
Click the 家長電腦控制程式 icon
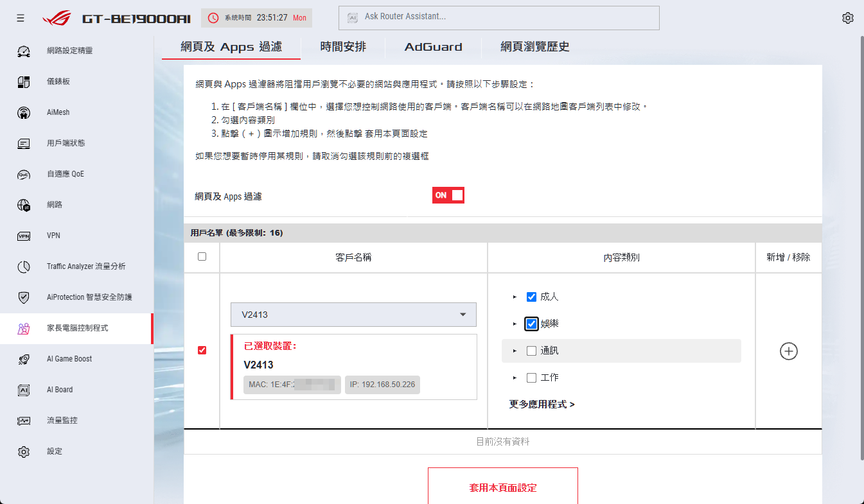24,328
